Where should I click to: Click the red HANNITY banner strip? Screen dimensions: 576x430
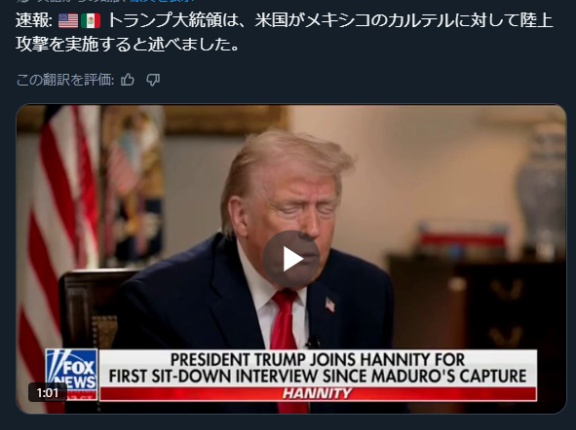(x=318, y=394)
